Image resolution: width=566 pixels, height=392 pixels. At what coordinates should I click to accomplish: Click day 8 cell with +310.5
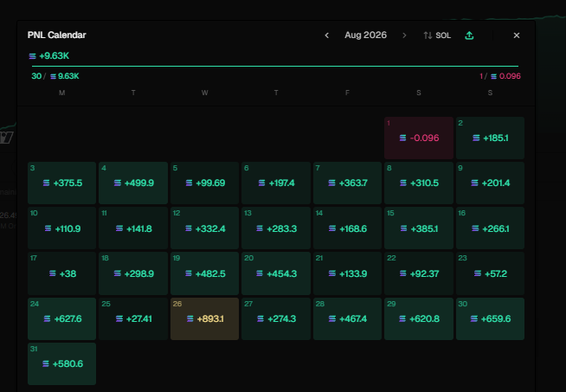(419, 183)
